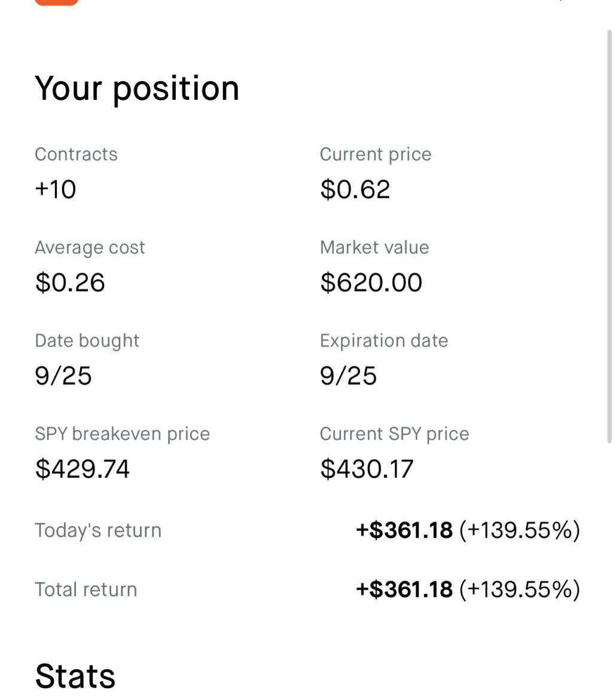
Task: Tap the 'Market value' label
Action: tap(374, 248)
